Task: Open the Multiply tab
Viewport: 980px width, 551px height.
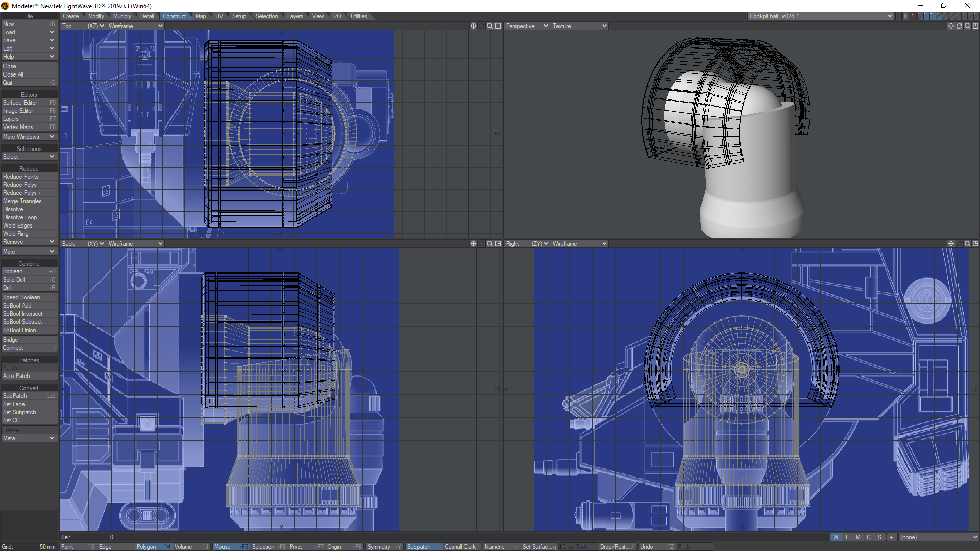Action: [121, 16]
